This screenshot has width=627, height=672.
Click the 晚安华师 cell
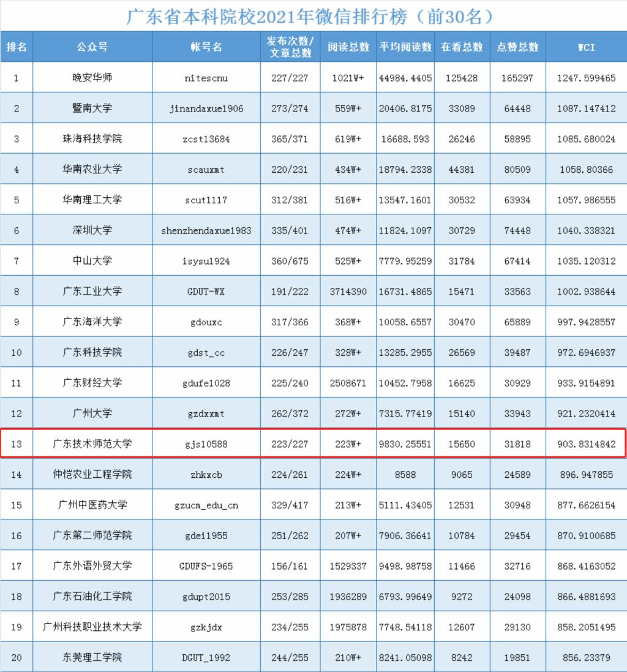[x=92, y=78]
